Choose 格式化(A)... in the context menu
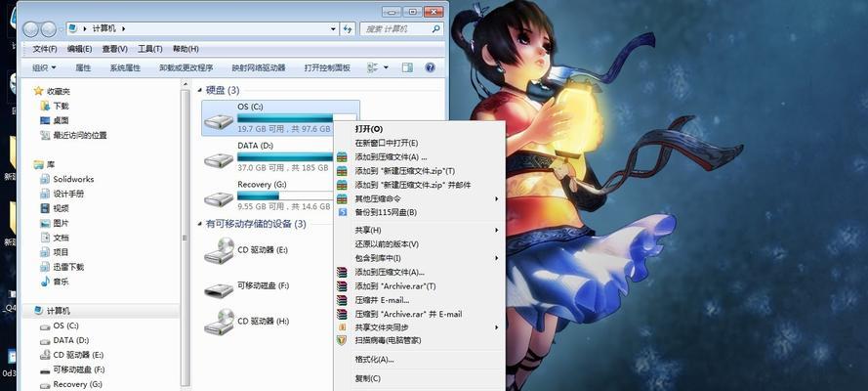This screenshot has width=868, height=391. coord(419,360)
